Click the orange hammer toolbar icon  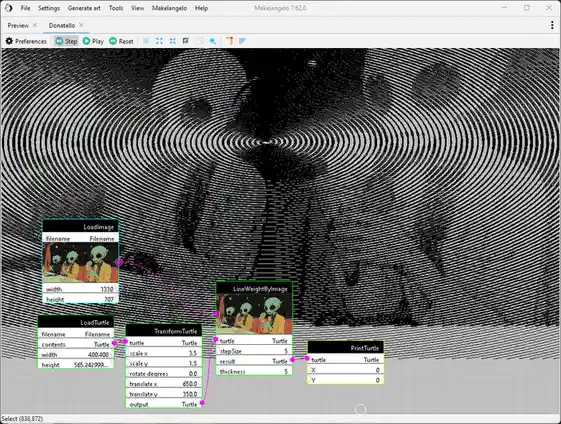[x=229, y=41]
